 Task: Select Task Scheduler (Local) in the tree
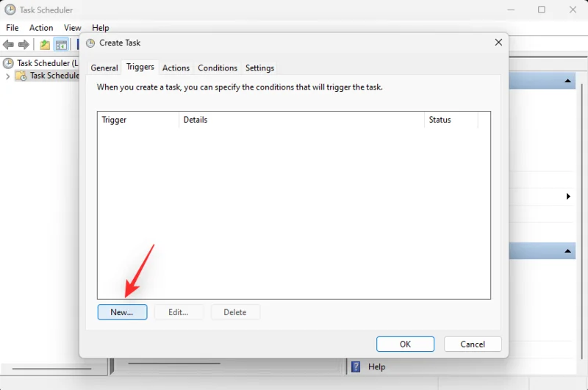tap(48, 63)
